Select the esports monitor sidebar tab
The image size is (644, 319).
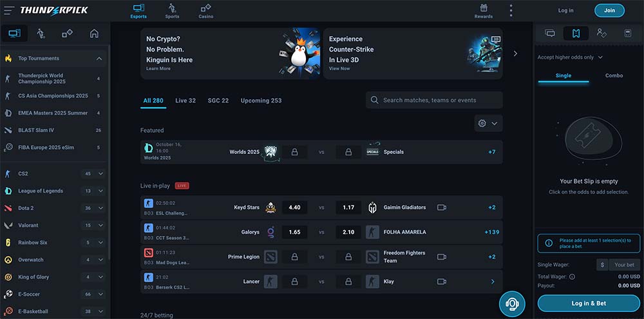pos(14,34)
